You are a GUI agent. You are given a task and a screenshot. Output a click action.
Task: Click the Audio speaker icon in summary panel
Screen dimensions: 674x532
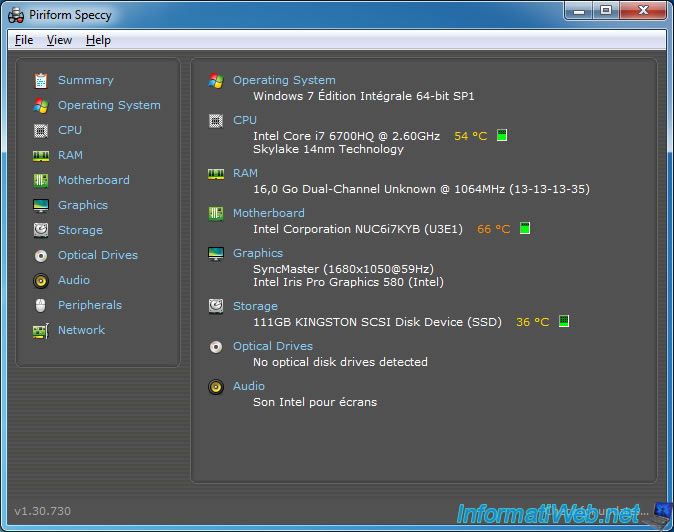pos(216,387)
